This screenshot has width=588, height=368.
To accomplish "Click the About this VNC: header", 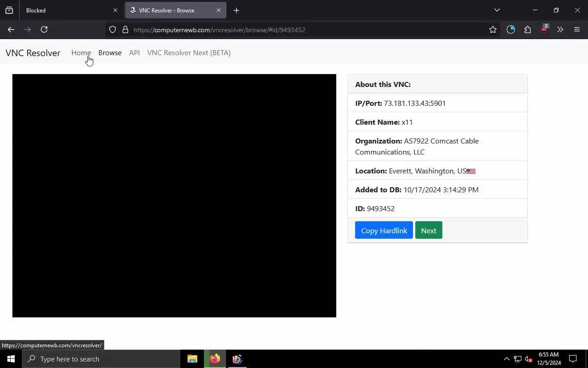I will [x=437, y=84].
